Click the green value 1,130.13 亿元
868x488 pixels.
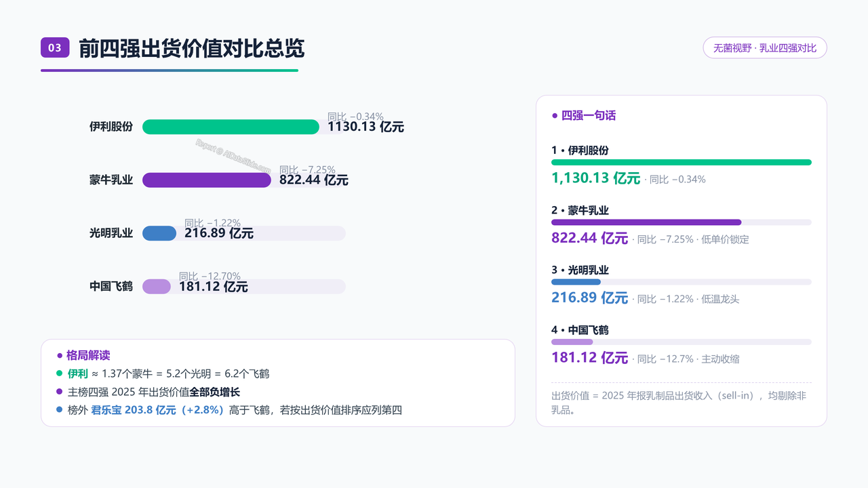click(x=596, y=178)
